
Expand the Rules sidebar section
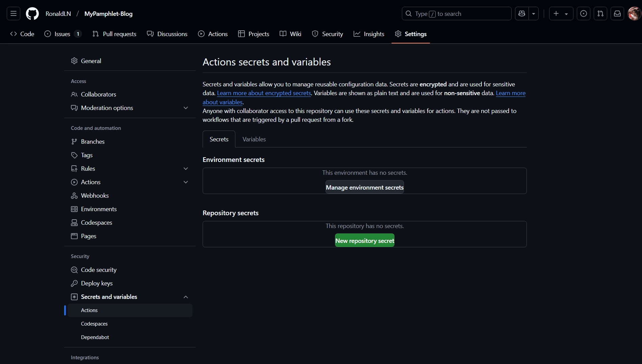click(185, 169)
